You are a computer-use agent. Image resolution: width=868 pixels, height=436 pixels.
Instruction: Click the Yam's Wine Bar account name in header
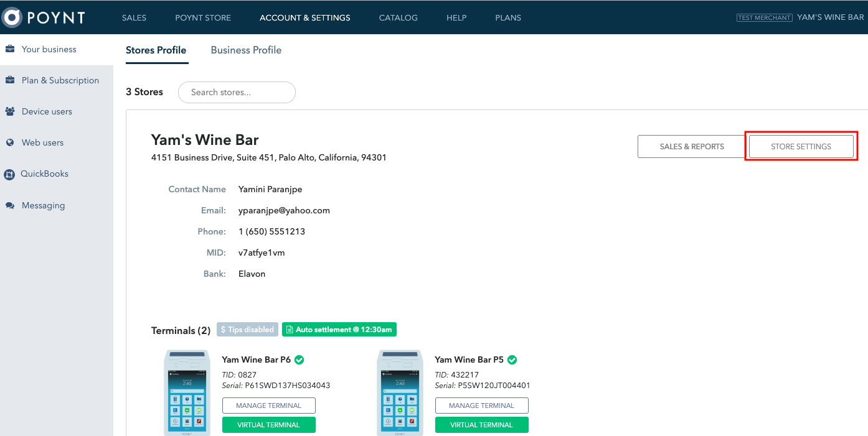(831, 17)
